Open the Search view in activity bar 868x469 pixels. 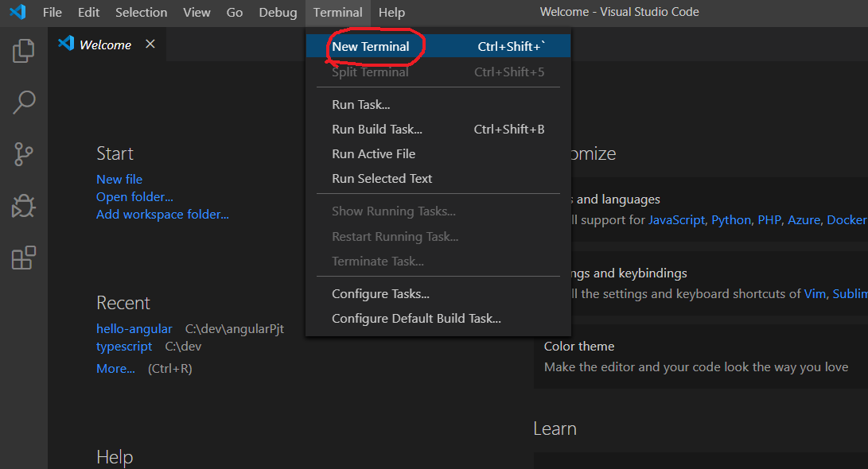click(x=23, y=103)
